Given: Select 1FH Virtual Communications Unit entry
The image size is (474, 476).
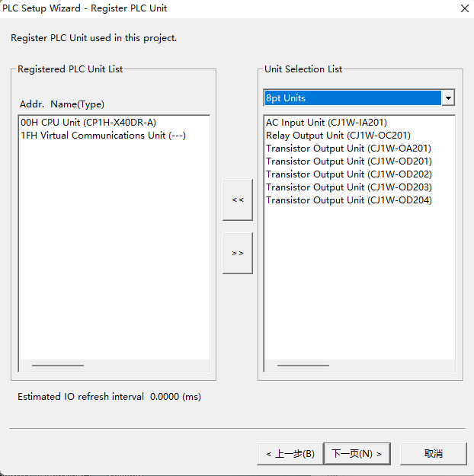Looking at the screenshot, I should point(103,136).
